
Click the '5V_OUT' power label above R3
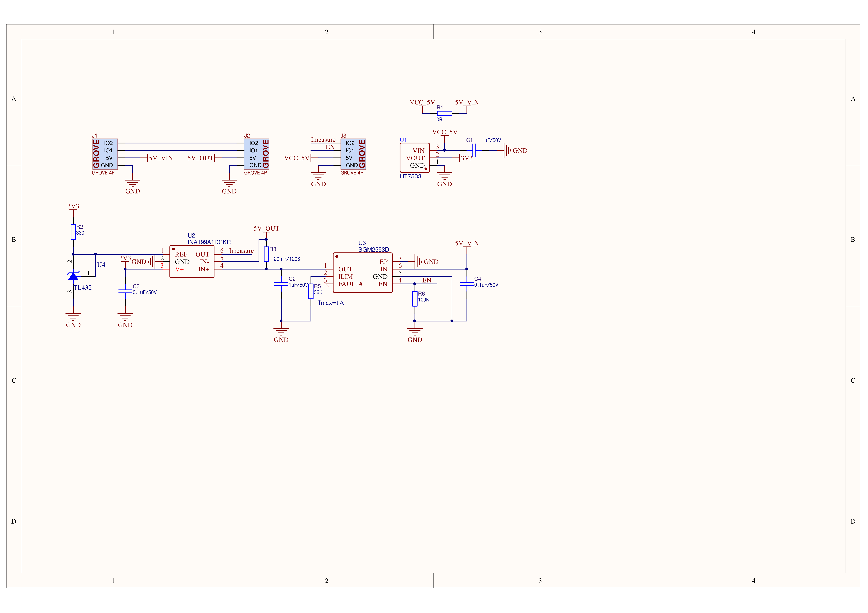pyautogui.click(x=267, y=229)
